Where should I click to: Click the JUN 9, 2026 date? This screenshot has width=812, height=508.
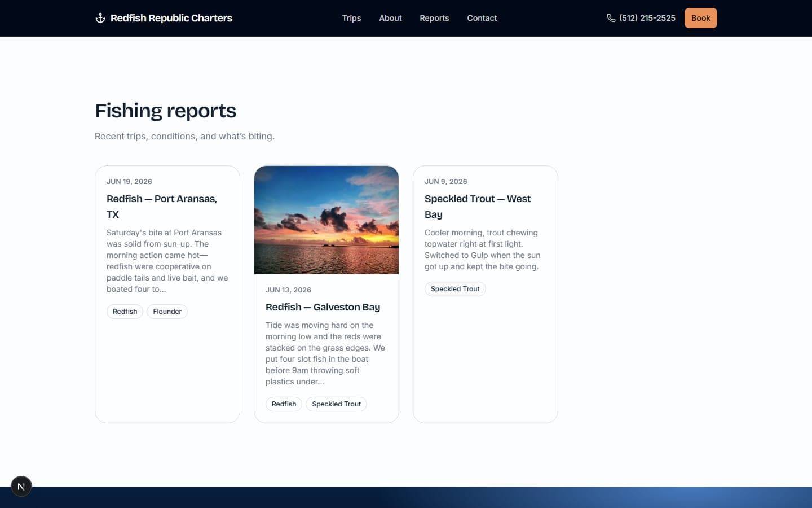(446, 182)
